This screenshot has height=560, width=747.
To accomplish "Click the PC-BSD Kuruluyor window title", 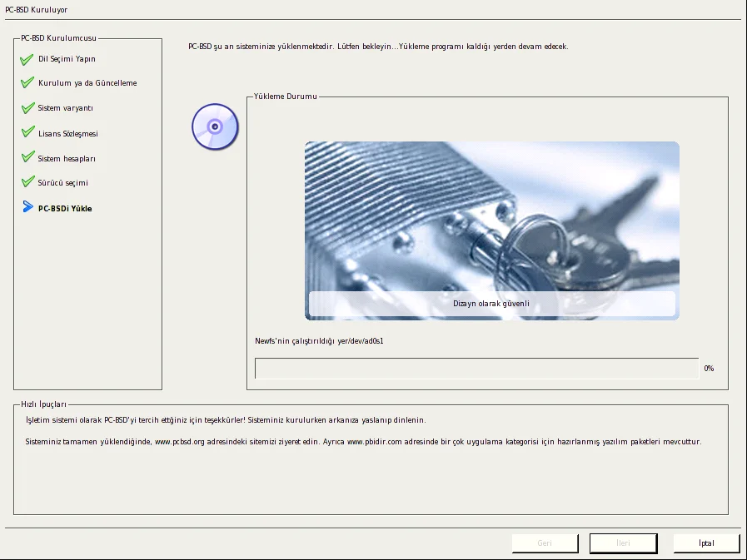I will coord(36,9).
